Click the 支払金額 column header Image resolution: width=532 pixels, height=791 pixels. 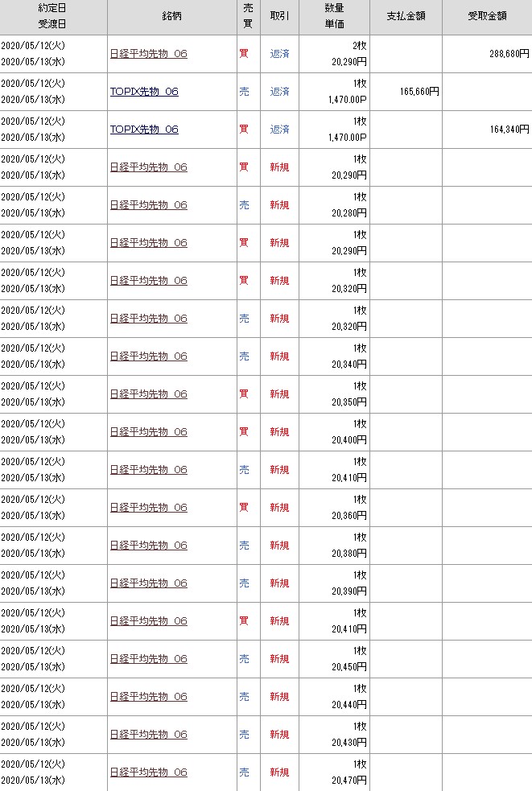pos(406,17)
